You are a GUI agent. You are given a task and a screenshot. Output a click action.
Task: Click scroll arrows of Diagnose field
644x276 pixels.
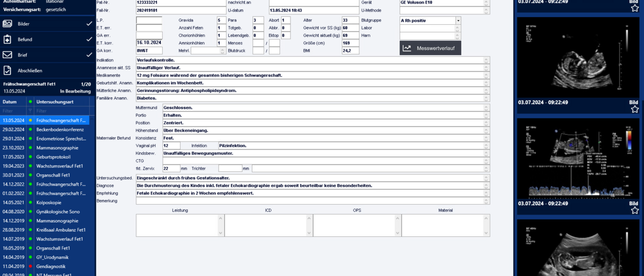pos(486,185)
